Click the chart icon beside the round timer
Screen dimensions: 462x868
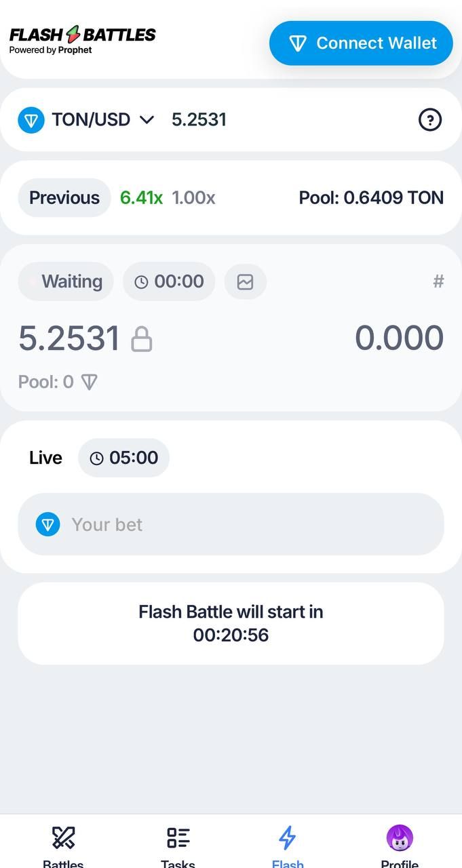pos(245,281)
